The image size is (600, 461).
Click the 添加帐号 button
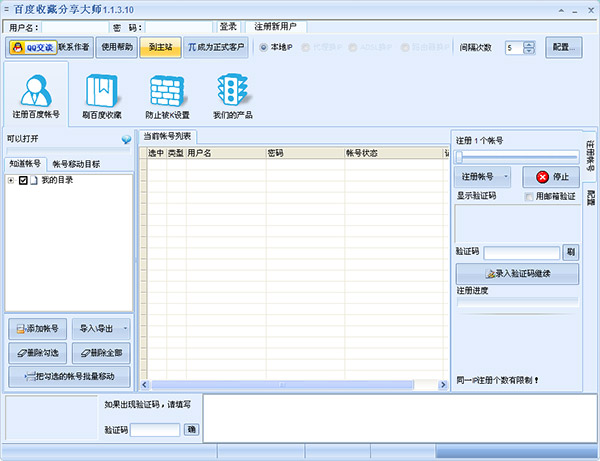38,329
